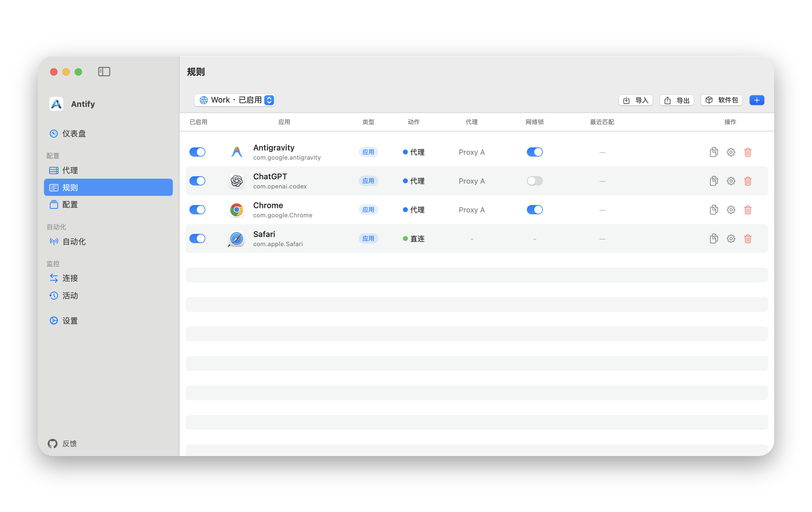812x512 pixels.
Task: Click the 导入 import button
Action: (636, 100)
